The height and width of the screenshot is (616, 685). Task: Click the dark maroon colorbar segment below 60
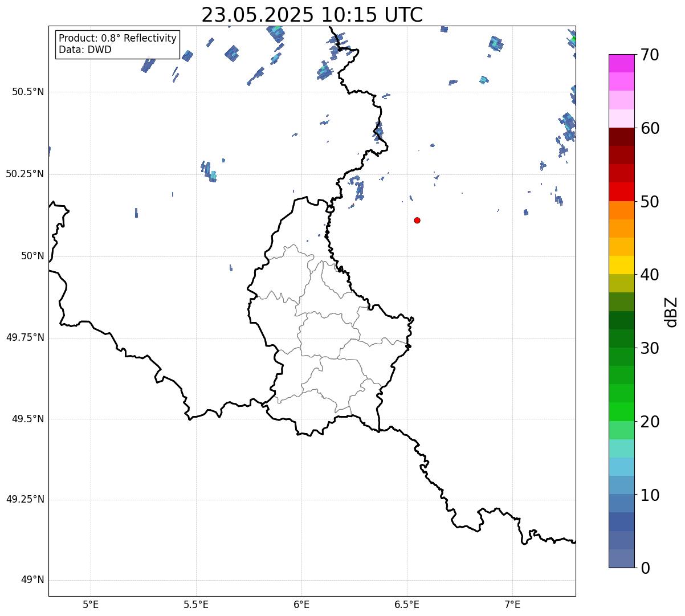pos(621,137)
